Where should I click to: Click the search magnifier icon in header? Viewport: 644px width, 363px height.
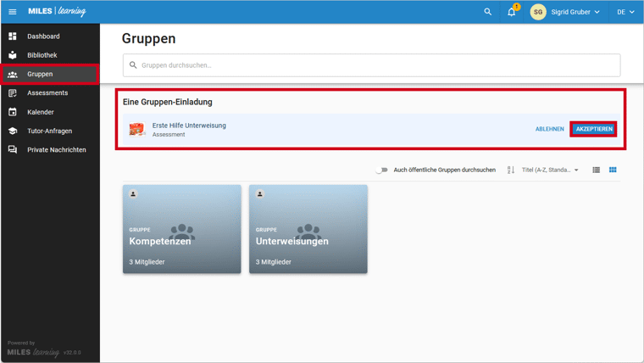(487, 12)
